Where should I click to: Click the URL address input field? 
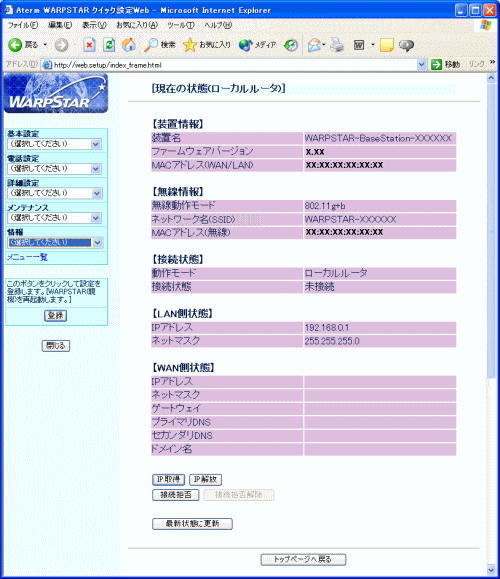(235, 65)
